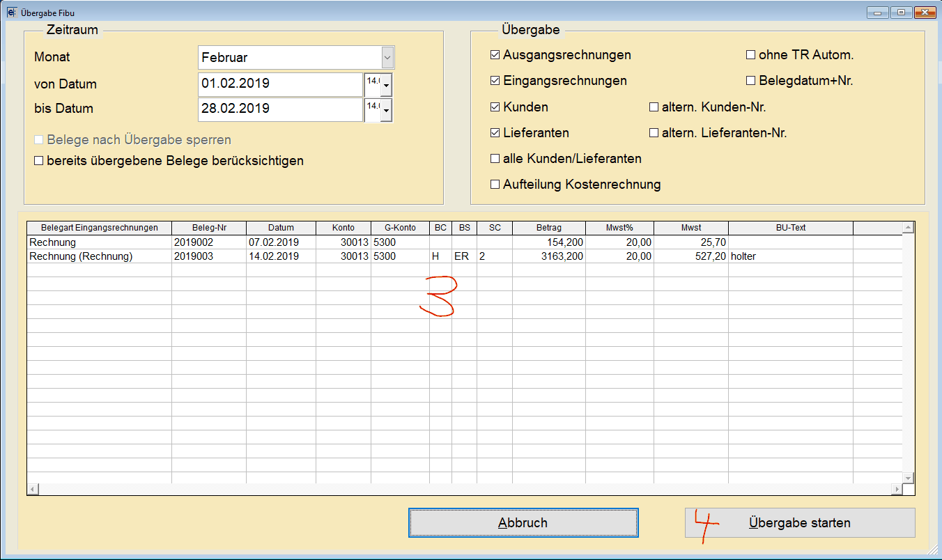Check the ohne TR Autom. option

pyautogui.click(x=751, y=55)
